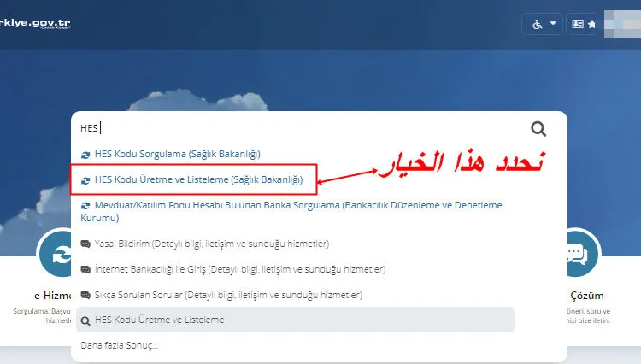The image size is (641, 364).
Task: Click the accessibility dropdown arrow
Action: 553,23
